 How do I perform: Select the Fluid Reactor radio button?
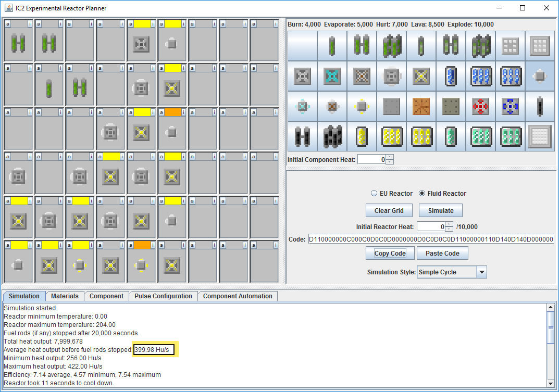[423, 194]
